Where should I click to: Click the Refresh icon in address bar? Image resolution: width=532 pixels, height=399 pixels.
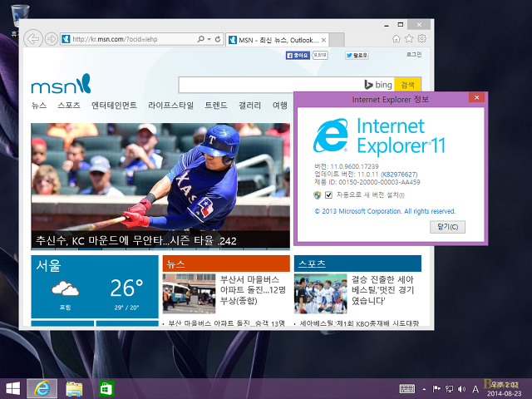[x=218, y=39]
